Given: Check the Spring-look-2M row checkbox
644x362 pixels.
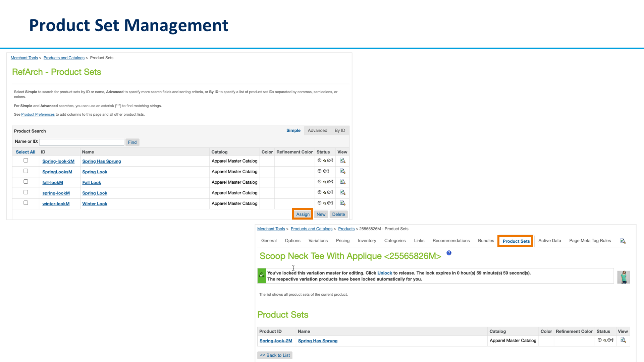Looking at the screenshot, I should [26, 161].
